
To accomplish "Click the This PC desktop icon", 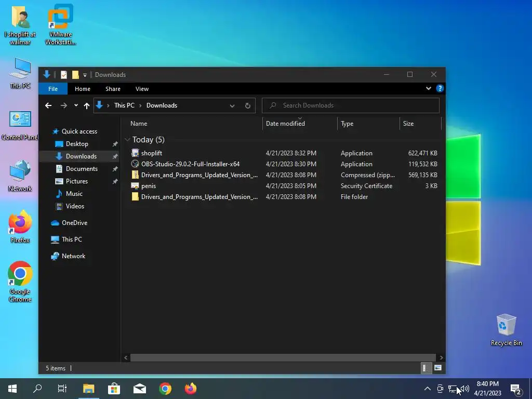I will tap(20, 73).
